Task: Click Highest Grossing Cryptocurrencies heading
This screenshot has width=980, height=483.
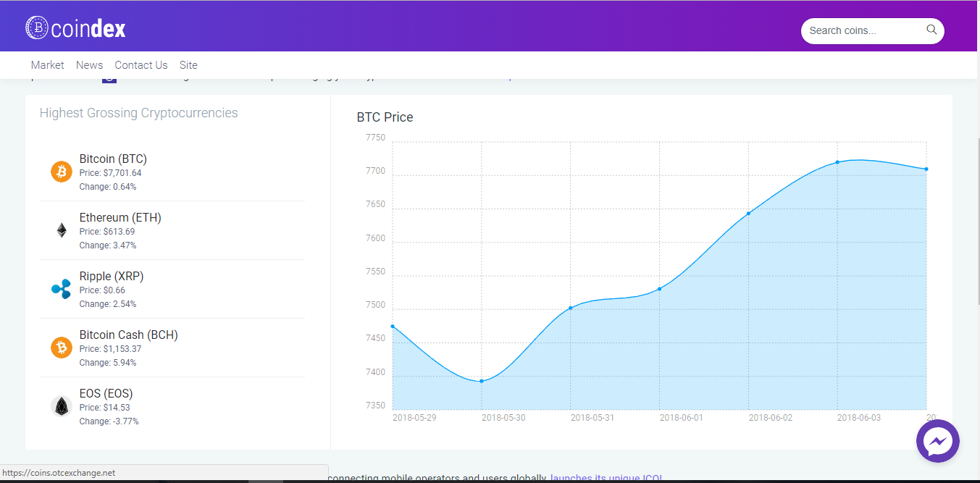Action: [138, 113]
